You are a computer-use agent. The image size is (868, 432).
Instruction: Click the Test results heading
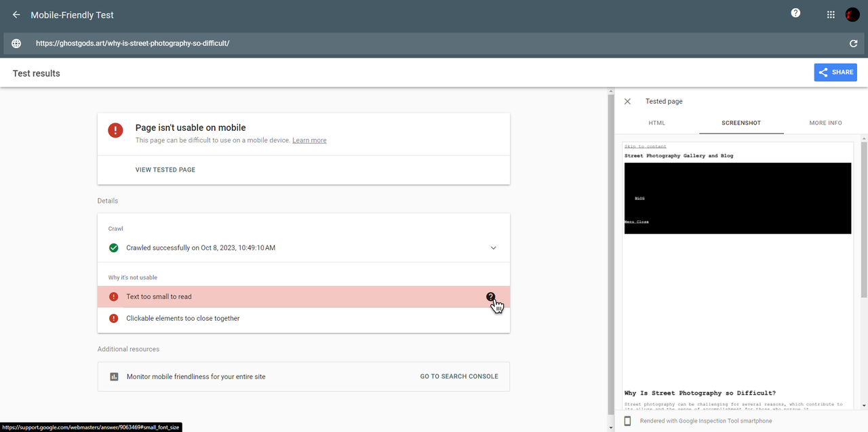[x=37, y=73]
